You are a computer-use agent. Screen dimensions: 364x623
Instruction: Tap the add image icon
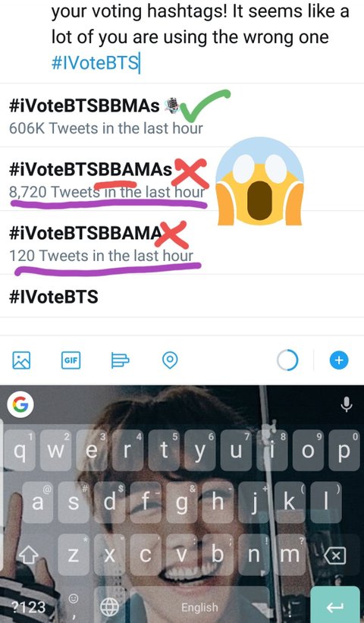21,360
